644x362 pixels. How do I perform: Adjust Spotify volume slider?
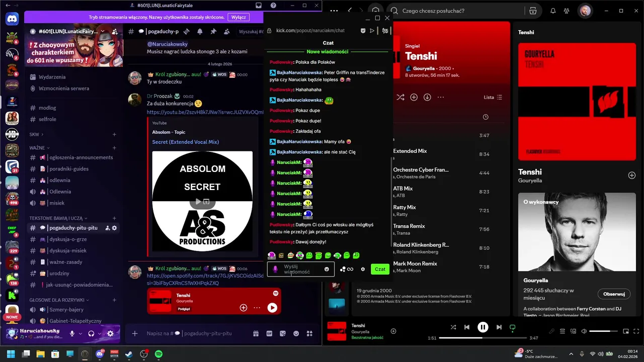pos(603,331)
